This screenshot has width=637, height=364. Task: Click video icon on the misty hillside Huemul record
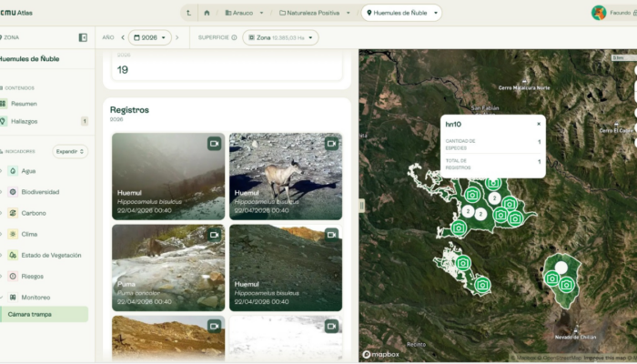(x=214, y=144)
